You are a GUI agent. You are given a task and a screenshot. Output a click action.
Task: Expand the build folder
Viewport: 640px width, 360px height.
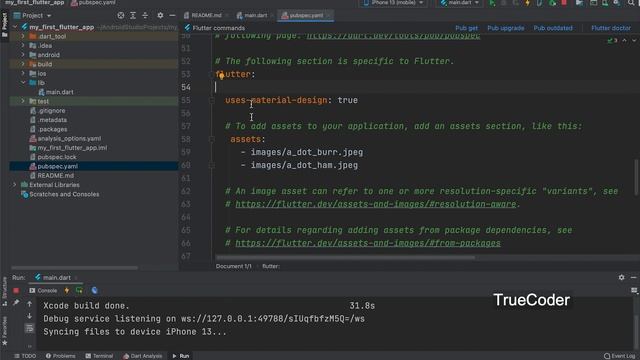(23, 64)
